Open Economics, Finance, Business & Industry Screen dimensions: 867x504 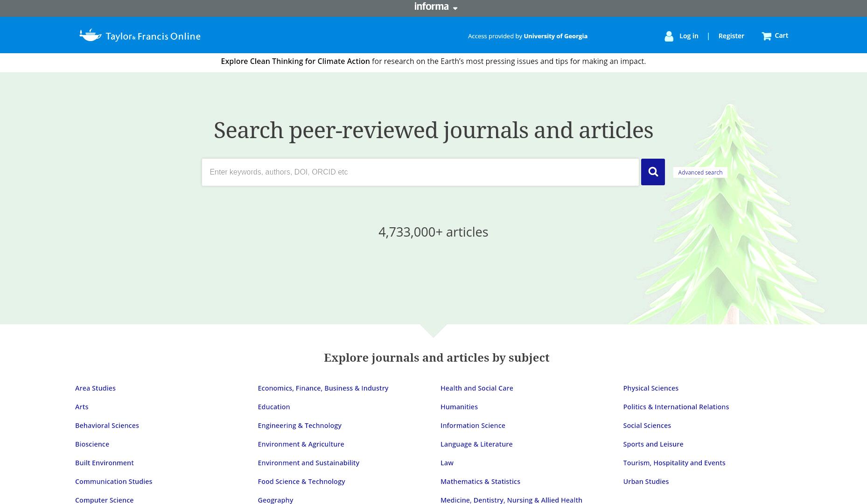(x=323, y=388)
